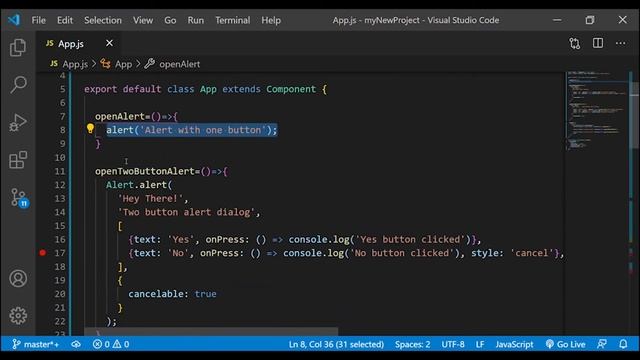Open the Extensions view
The image size is (640, 360).
coord(18,160)
